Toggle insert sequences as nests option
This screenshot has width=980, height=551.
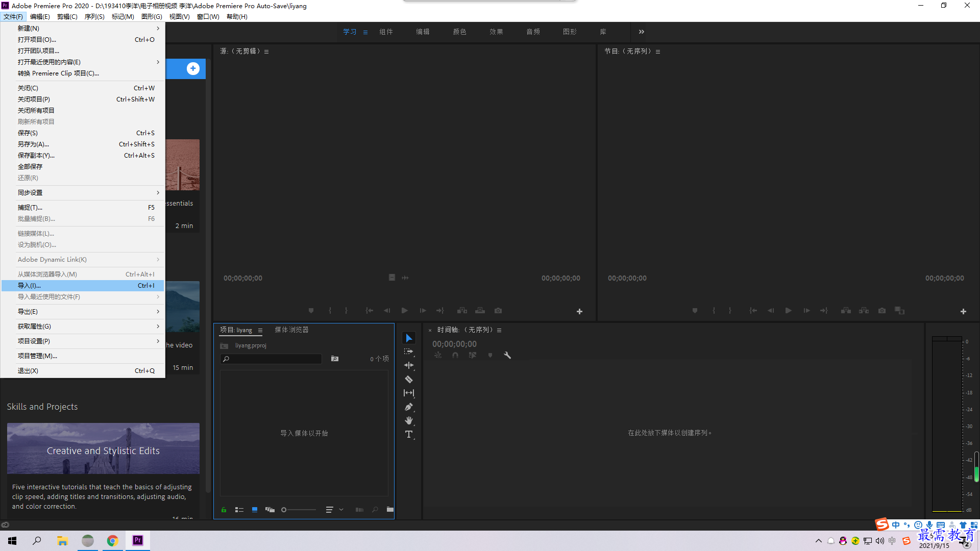(438, 355)
